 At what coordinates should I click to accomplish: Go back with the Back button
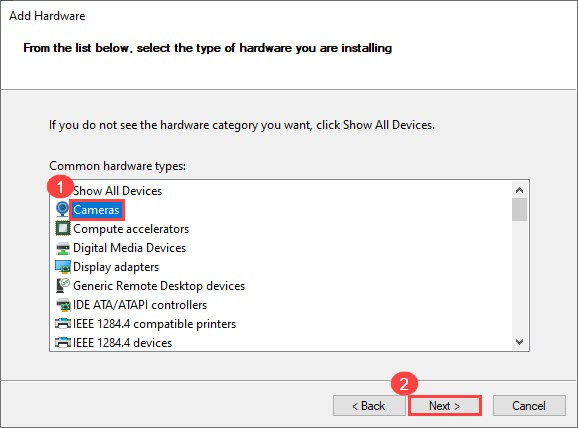pyautogui.click(x=369, y=406)
